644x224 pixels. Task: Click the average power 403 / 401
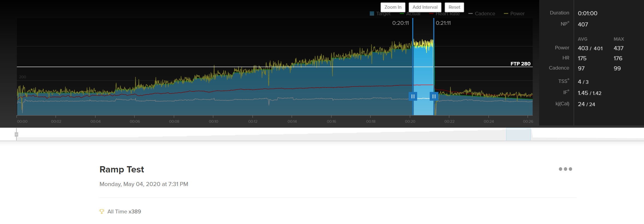pyautogui.click(x=590, y=48)
